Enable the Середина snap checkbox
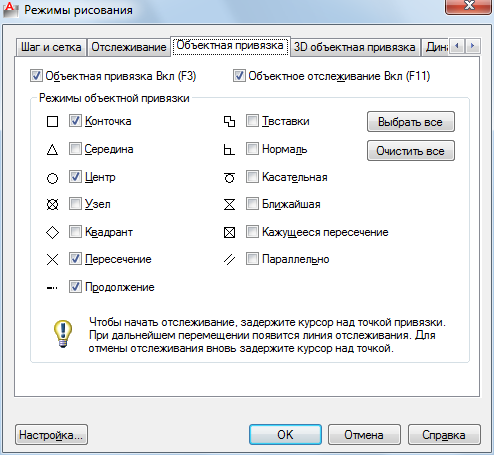This screenshot has height=455, width=494. pyautogui.click(x=75, y=149)
